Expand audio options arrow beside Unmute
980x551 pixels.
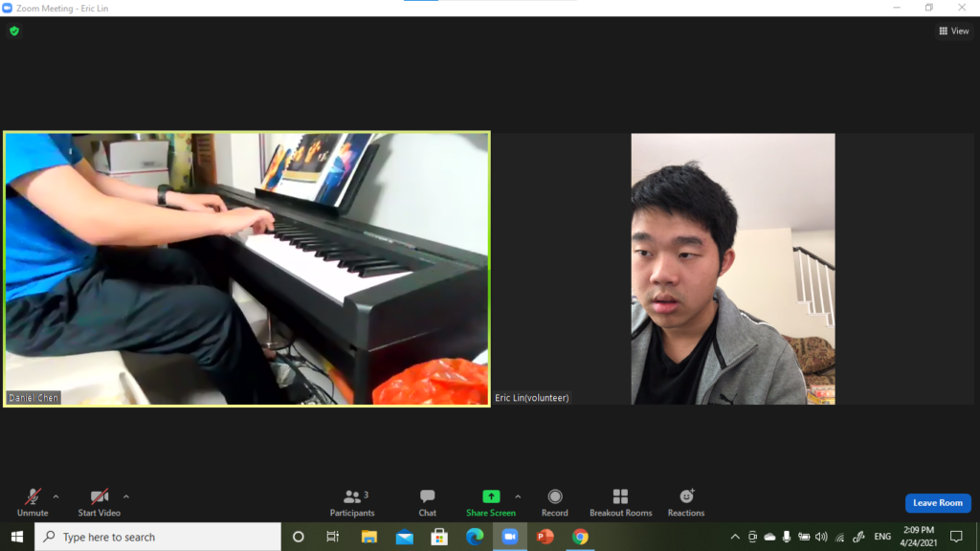pos(56,496)
